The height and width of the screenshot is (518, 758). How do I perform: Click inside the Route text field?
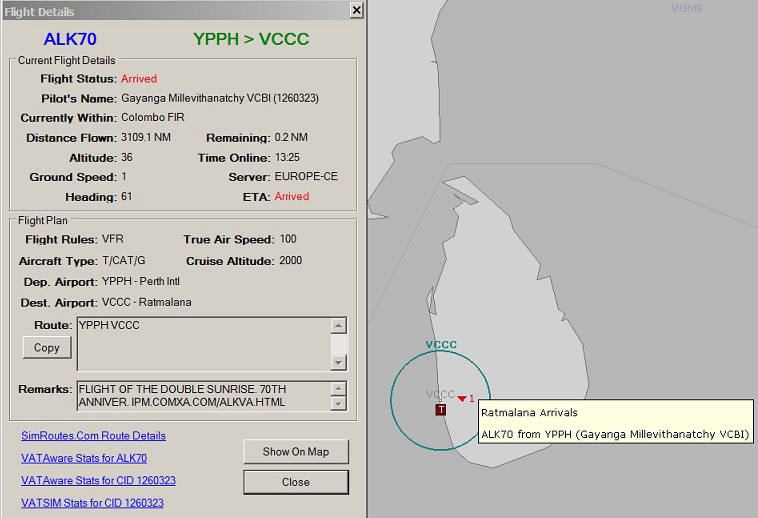(x=204, y=345)
